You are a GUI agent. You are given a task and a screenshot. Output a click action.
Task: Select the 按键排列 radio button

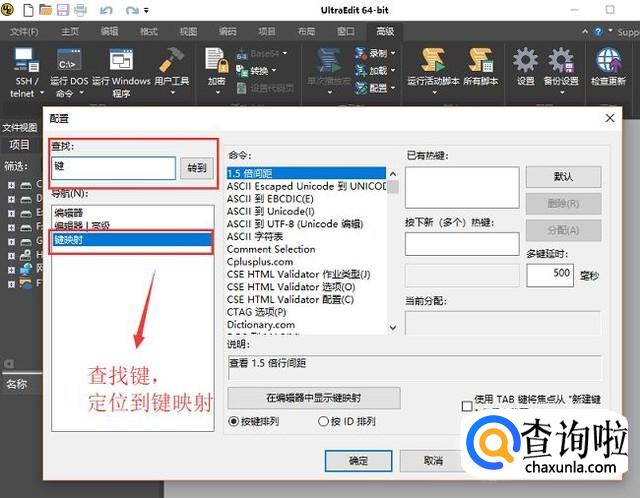coord(234,421)
